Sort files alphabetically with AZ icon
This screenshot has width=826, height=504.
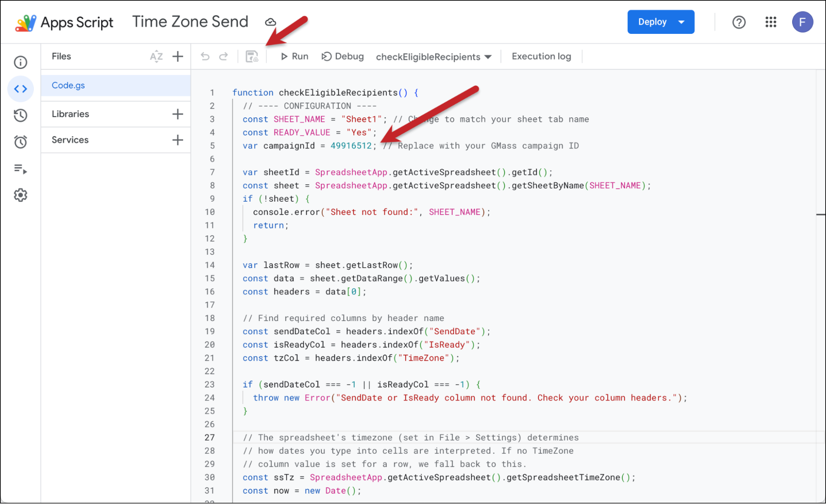pos(156,57)
